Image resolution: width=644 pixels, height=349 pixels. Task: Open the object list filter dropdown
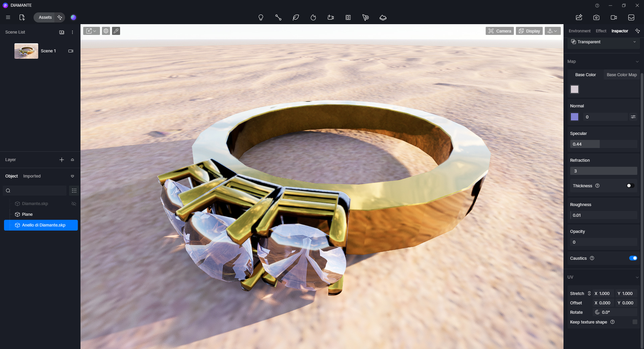click(72, 176)
